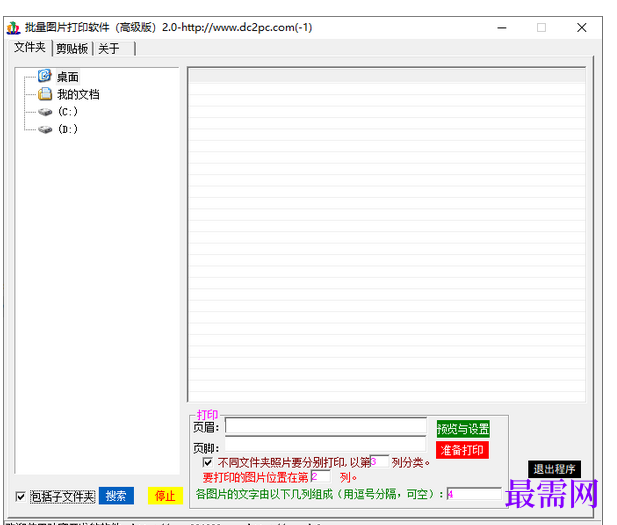Click the C: drive icon
The image size is (617, 525).
coord(45,112)
